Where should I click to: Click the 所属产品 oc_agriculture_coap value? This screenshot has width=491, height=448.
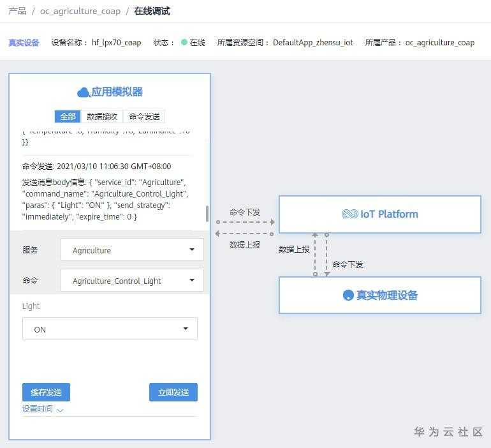click(x=439, y=43)
